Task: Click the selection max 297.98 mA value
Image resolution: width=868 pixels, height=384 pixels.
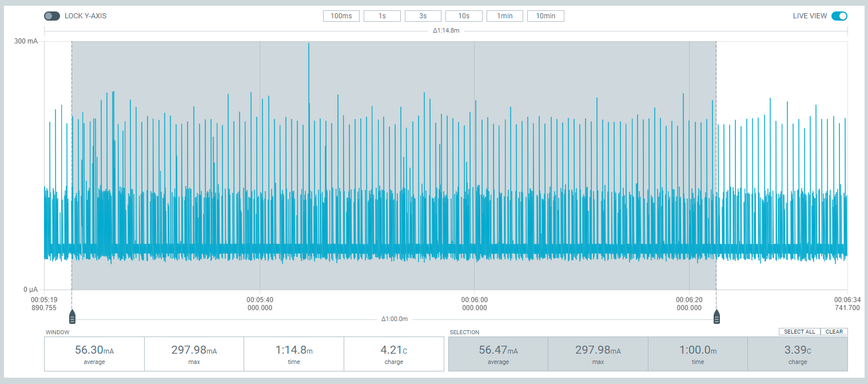Action: pyautogui.click(x=598, y=351)
